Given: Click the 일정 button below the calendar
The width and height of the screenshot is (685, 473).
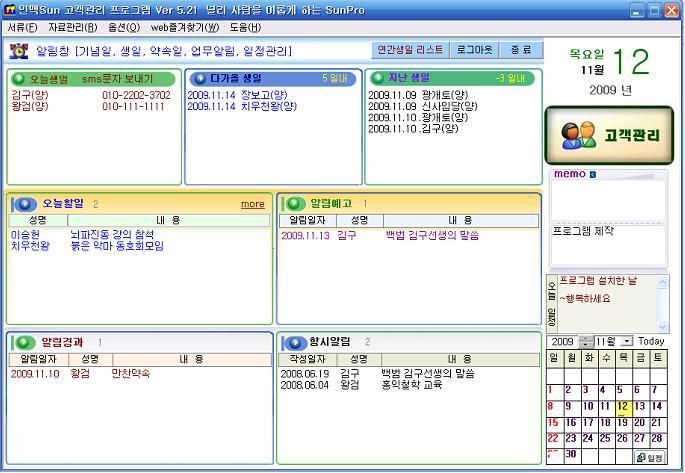Looking at the screenshot, I should [x=650, y=457].
